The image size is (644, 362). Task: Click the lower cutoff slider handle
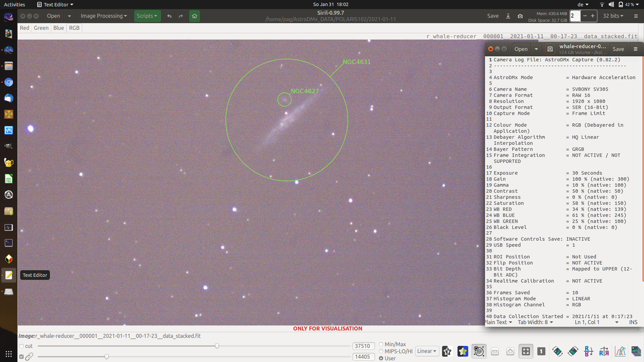point(107,357)
